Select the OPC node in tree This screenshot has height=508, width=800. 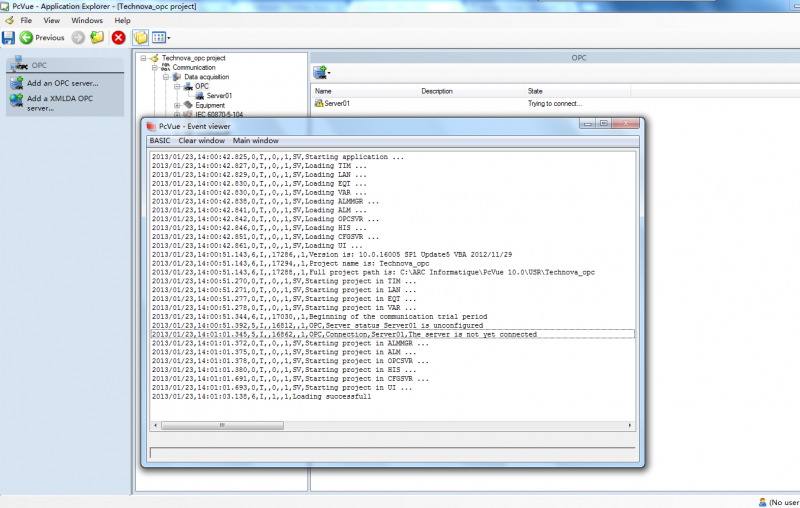202,86
